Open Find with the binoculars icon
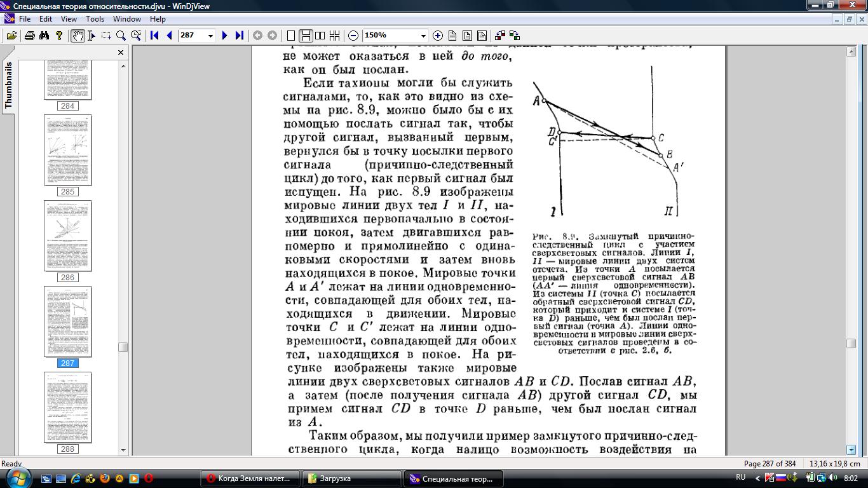 44,36
